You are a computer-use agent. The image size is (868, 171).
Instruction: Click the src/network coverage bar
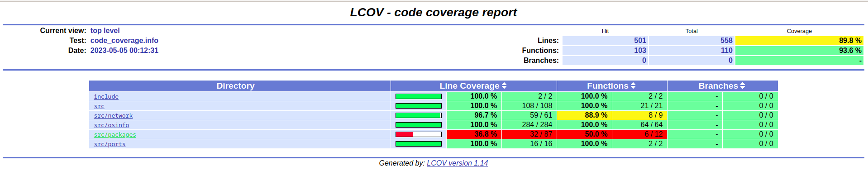419,115
